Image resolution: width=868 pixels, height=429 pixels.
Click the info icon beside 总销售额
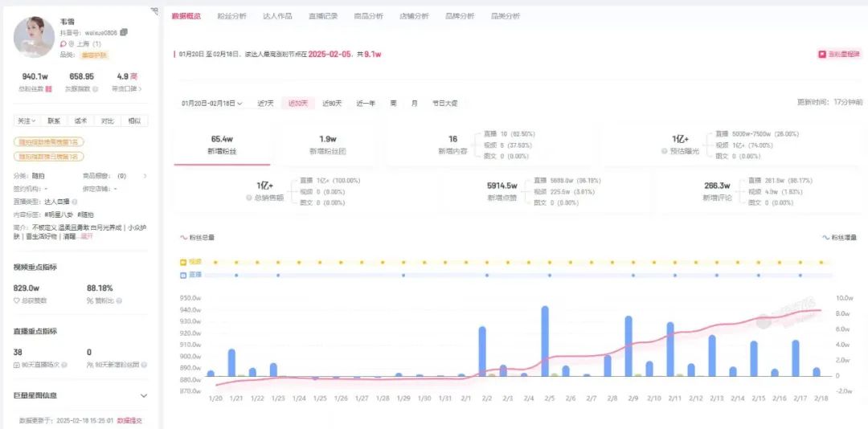coord(249,197)
